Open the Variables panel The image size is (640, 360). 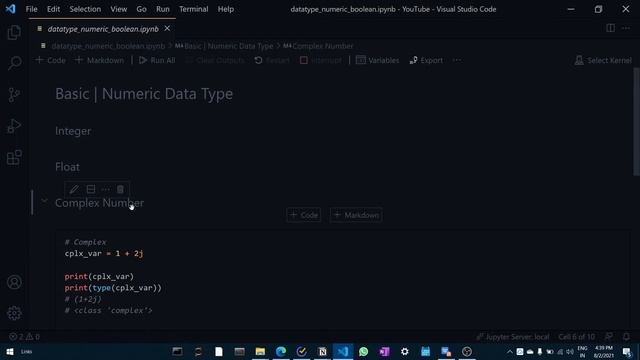pos(378,60)
